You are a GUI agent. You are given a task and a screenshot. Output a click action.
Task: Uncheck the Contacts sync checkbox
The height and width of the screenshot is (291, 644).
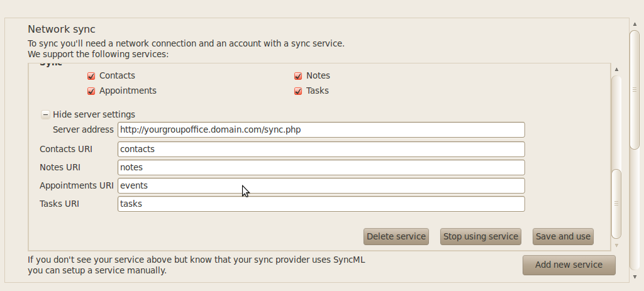[x=91, y=76]
